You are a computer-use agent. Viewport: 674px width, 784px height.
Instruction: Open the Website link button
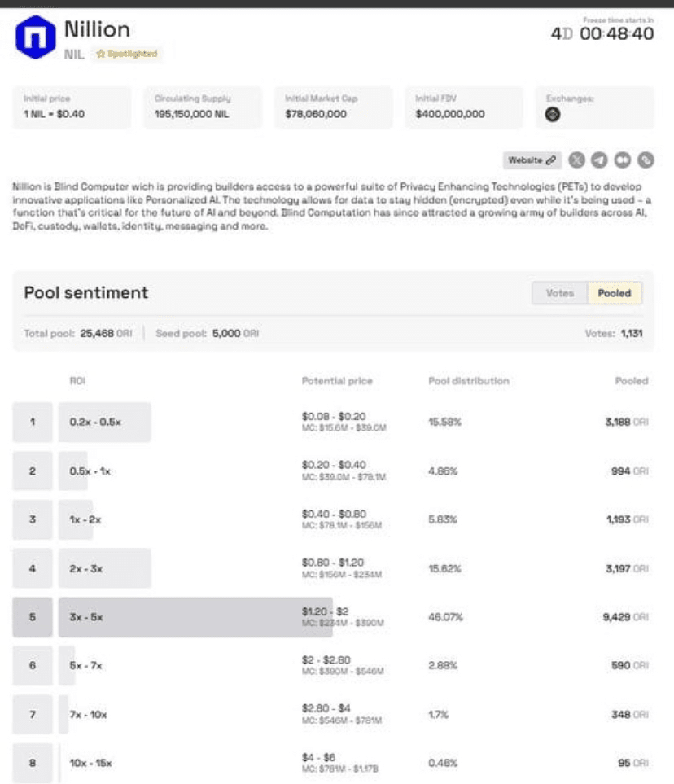[532, 160]
